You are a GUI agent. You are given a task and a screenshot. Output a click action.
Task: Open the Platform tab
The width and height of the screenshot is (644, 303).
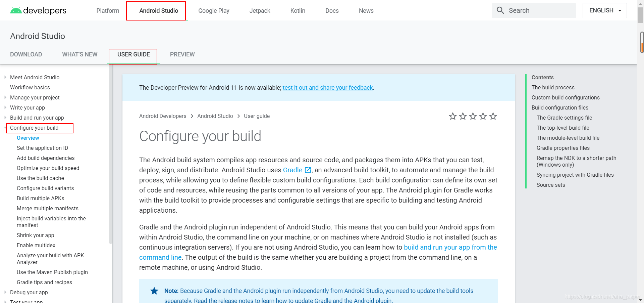(108, 11)
